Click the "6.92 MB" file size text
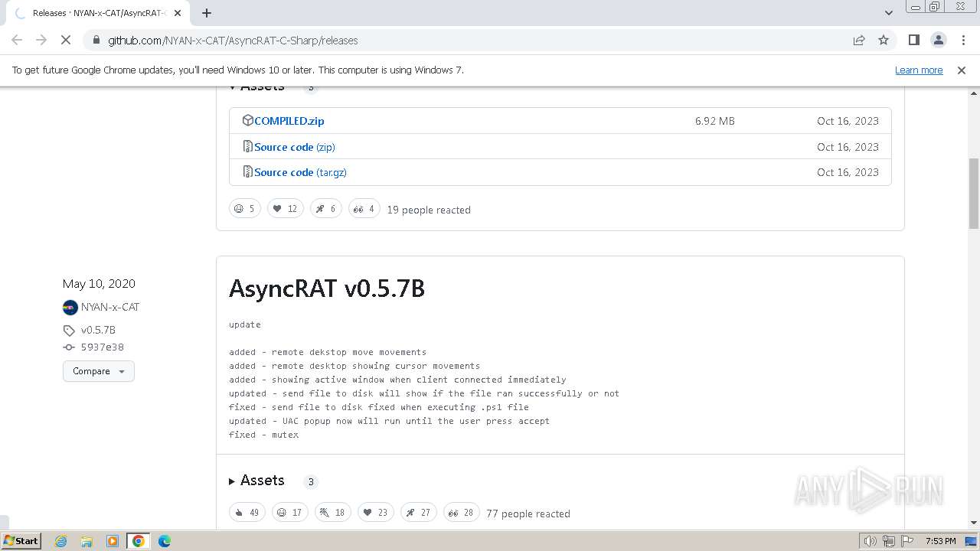Image resolution: width=980 pixels, height=551 pixels. tap(715, 121)
